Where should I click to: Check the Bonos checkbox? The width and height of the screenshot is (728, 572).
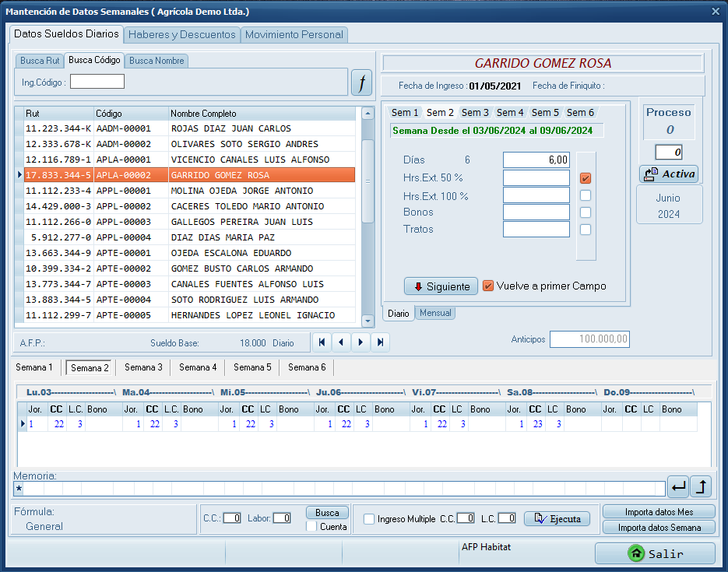click(586, 212)
